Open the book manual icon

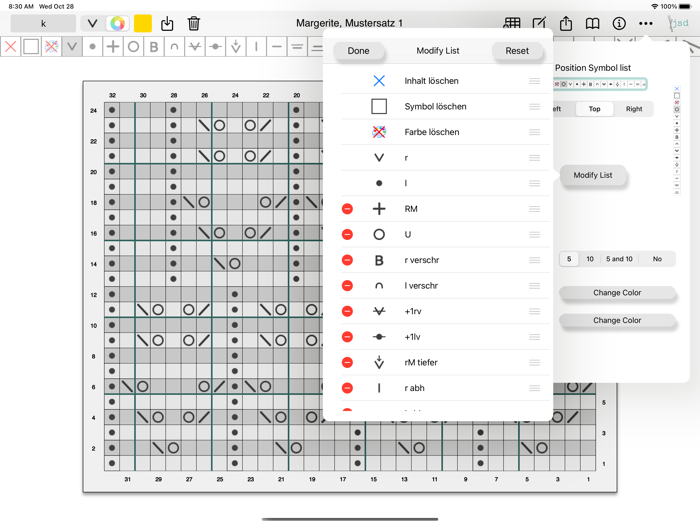[592, 23]
